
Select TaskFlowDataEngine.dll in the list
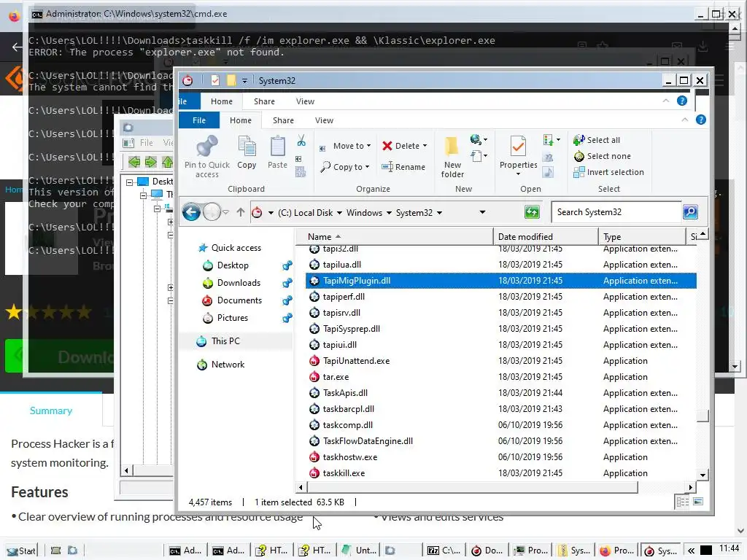pyautogui.click(x=500, y=441)
